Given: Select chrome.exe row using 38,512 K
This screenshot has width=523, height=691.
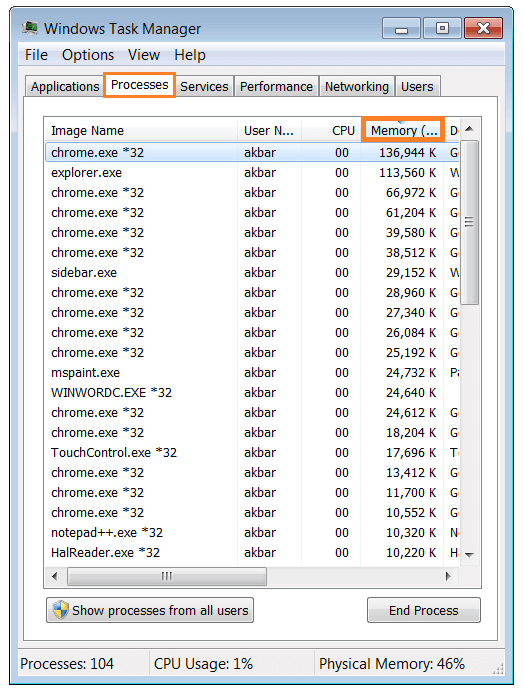Looking at the screenshot, I should point(252,253).
